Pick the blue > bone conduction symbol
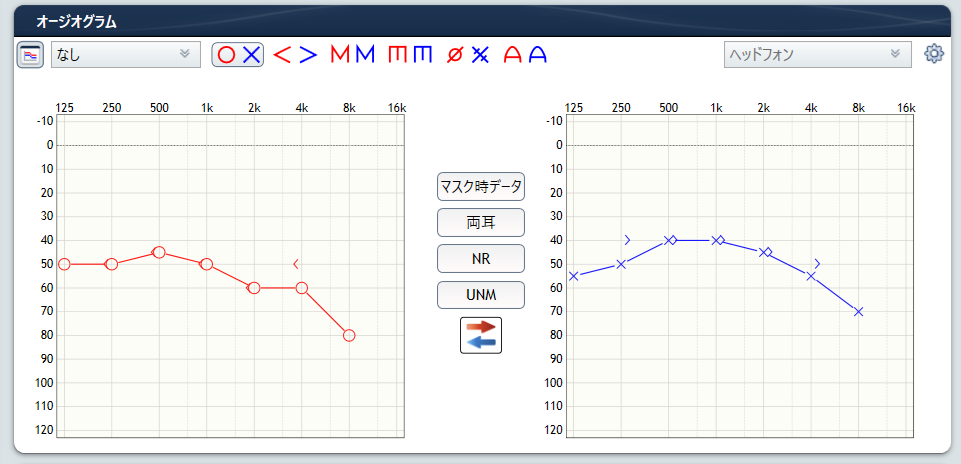This screenshot has width=961, height=464. pyautogui.click(x=308, y=55)
